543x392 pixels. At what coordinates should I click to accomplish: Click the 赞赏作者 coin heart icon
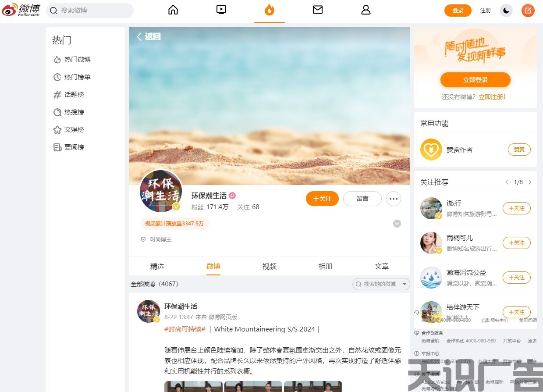[x=431, y=150]
